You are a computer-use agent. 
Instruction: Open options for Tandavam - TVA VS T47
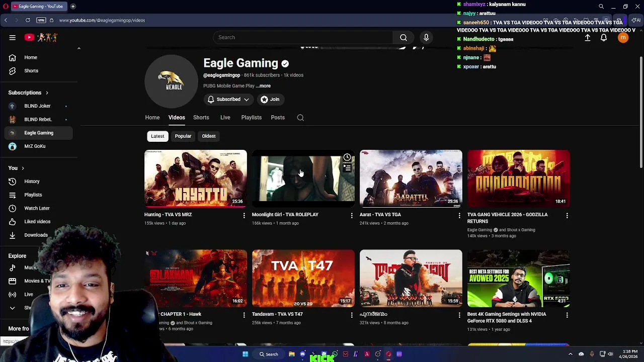[x=352, y=315]
